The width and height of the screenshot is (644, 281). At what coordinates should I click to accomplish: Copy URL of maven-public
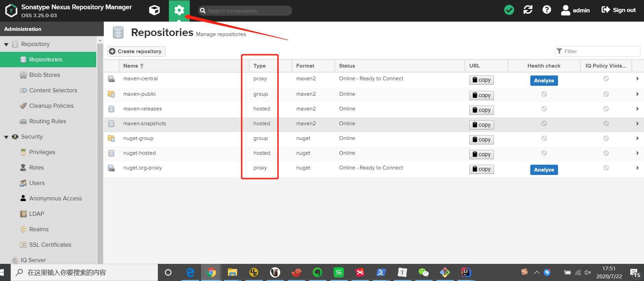click(481, 95)
